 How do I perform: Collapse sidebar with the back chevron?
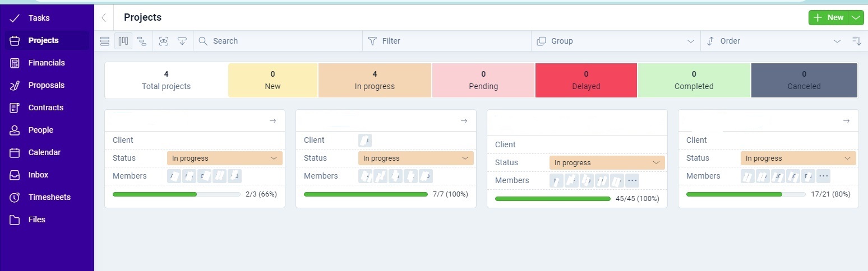104,18
